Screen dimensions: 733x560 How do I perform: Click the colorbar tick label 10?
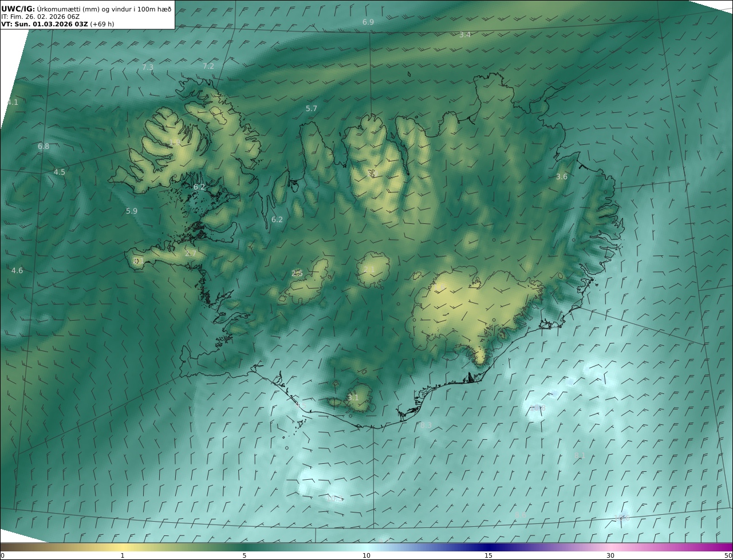coord(366,555)
